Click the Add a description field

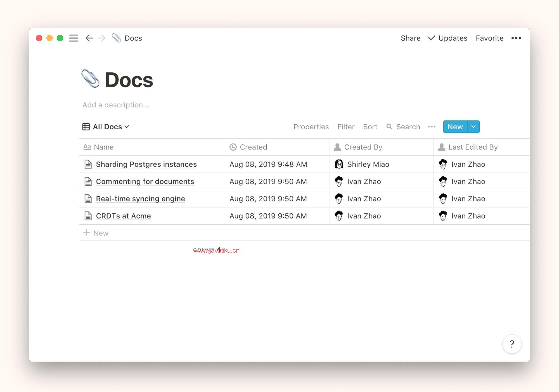click(x=116, y=105)
